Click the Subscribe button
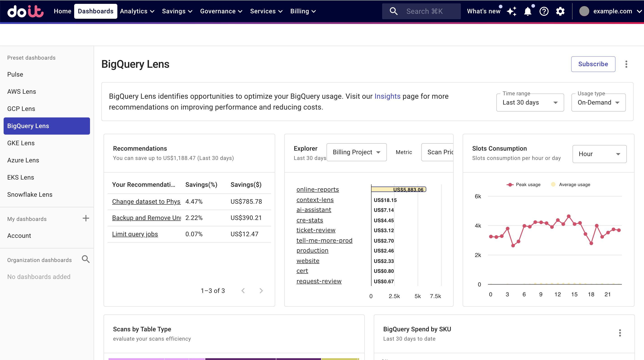 point(593,64)
